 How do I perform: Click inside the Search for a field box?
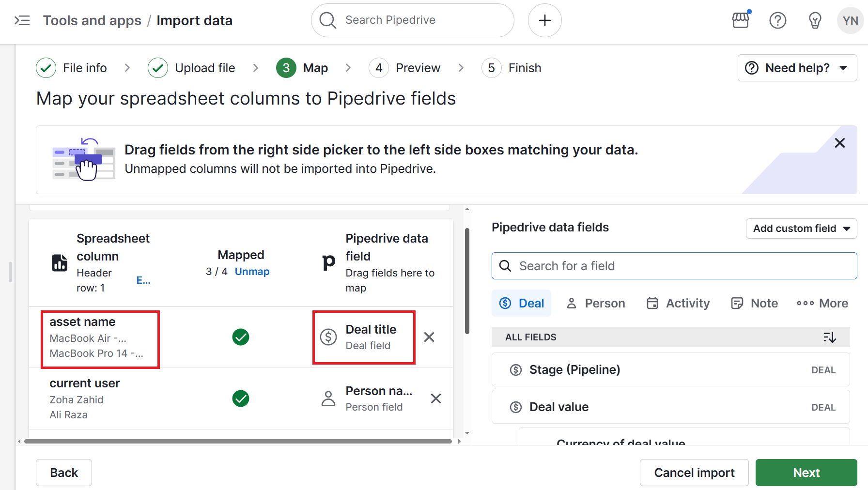(674, 266)
